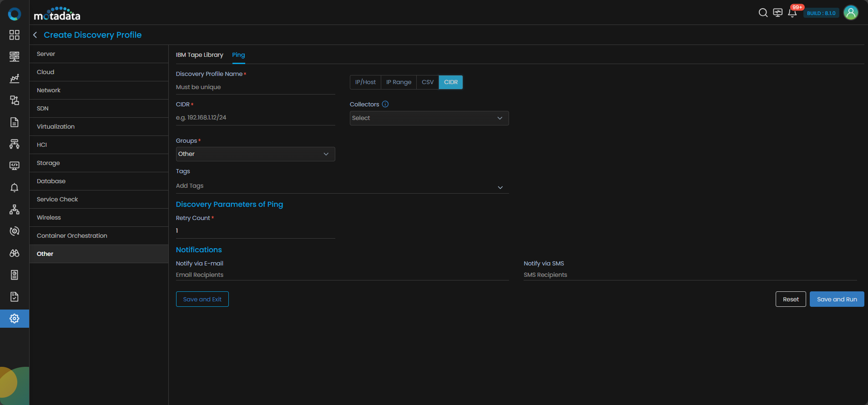Click the Reset button

click(x=791, y=299)
